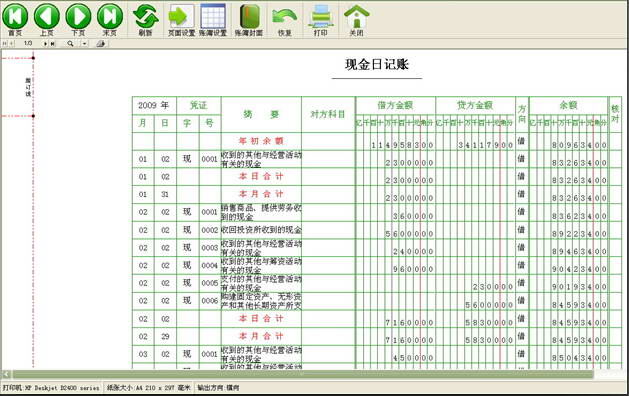Click summary 购建固定资产、无形资产 row
This screenshot has height=396, width=629.
point(261,301)
